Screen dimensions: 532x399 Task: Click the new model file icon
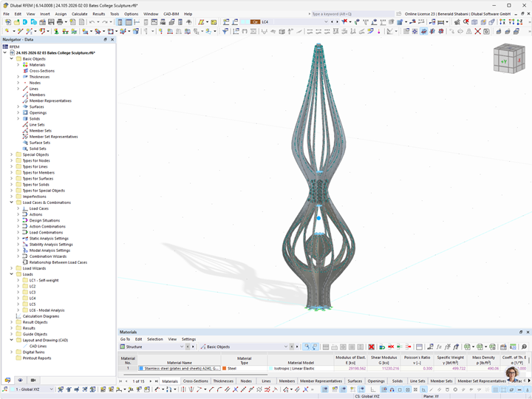click(8, 22)
